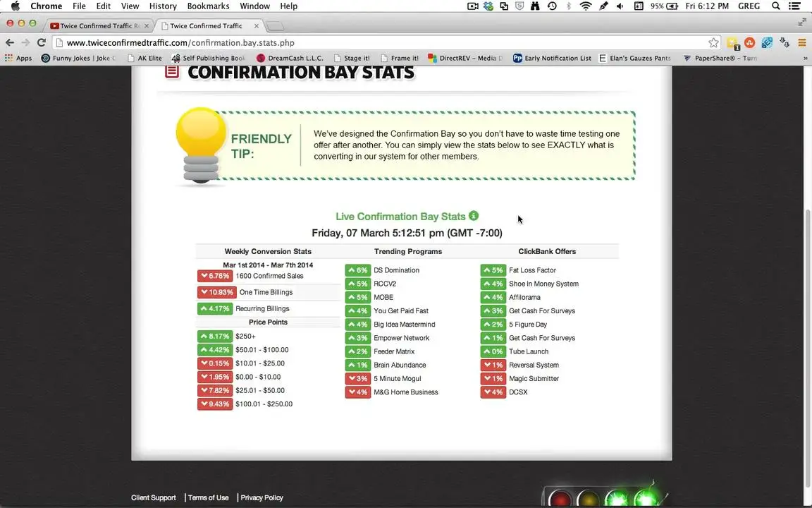Click the 'Recurring Billings' stat text
The image size is (812, 508).
pyautogui.click(x=262, y=308)
